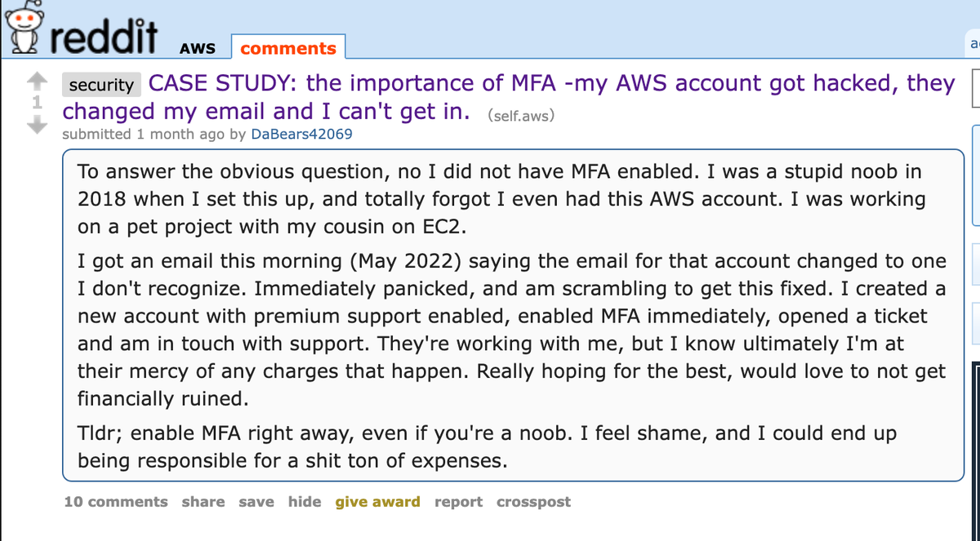This screenshot has width=980, height=541.
Task: Click the self.aws source label
Action: (520, 116)
